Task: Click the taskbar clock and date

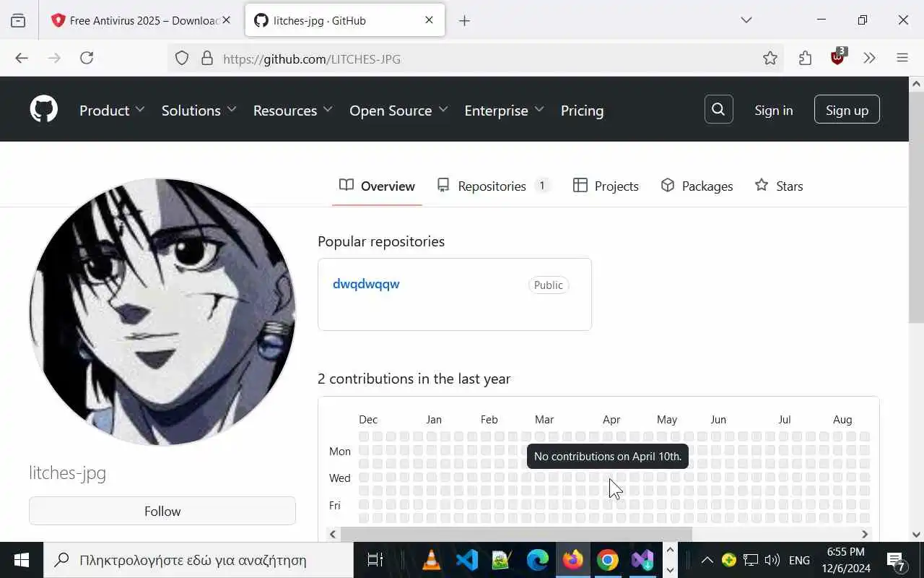Action: pos(845,560)
